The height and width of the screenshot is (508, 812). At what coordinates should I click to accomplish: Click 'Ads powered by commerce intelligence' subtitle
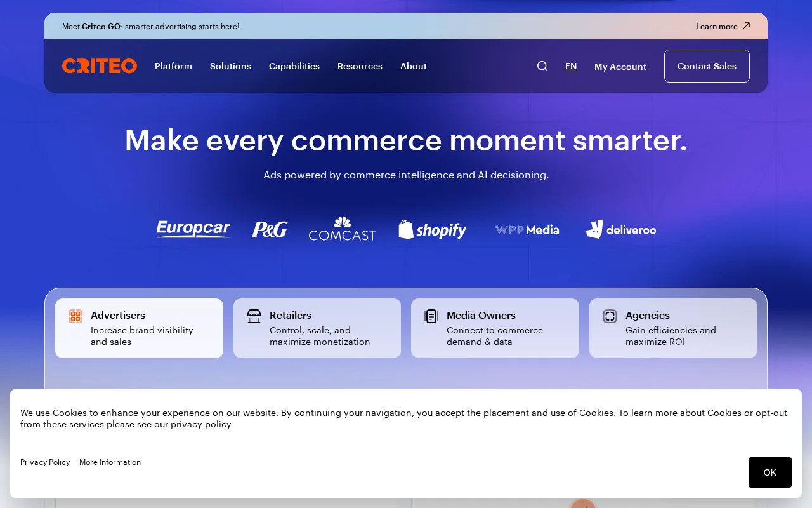[406, 175]
